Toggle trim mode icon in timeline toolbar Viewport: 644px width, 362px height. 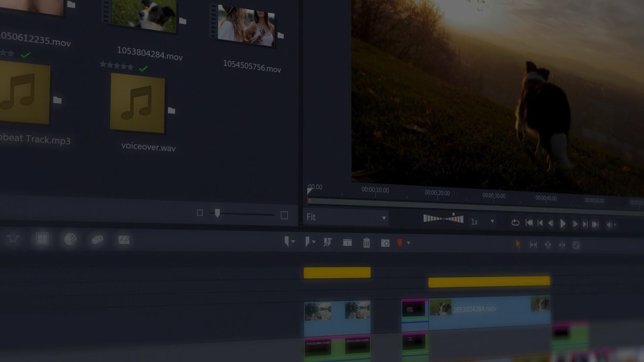(x=347, y=243)
